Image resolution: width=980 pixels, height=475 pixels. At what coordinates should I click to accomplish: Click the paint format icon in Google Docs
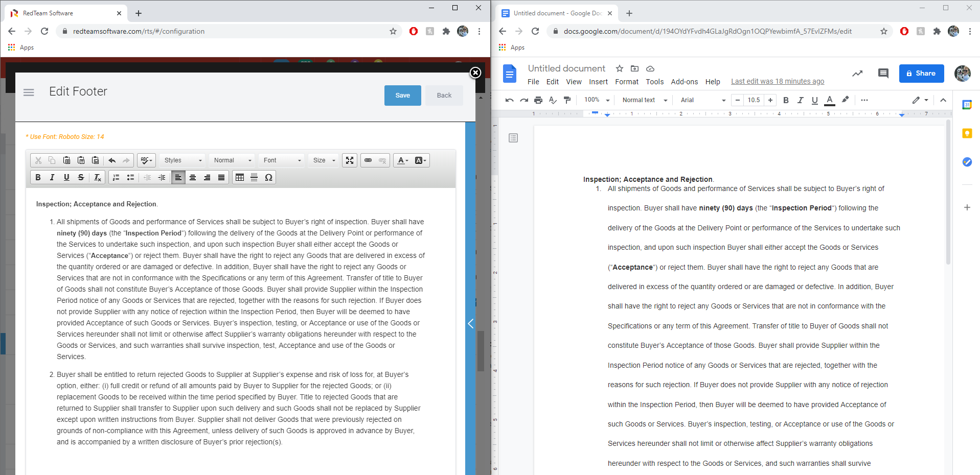point(567,100)
